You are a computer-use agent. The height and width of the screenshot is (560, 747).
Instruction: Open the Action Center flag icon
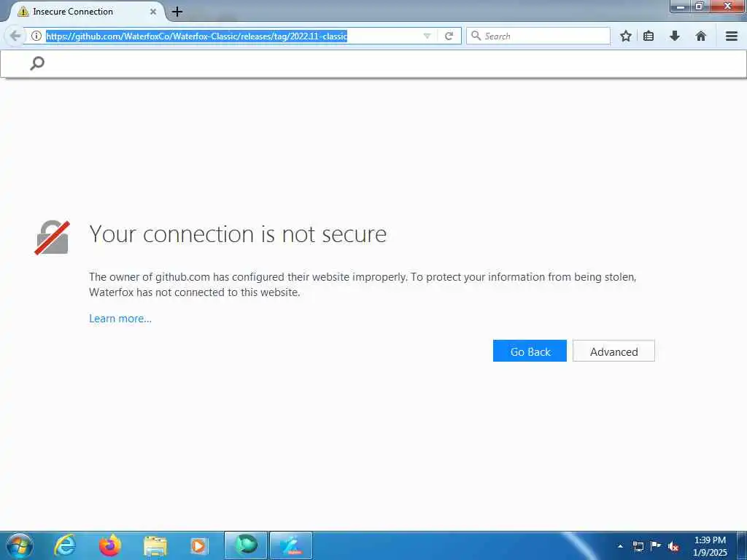coord(656,545)
